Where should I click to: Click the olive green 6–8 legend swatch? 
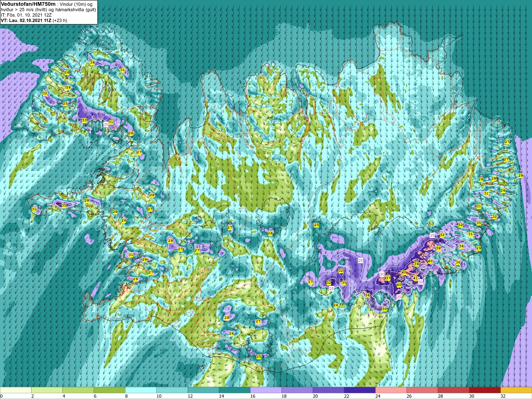pos(109,390)
